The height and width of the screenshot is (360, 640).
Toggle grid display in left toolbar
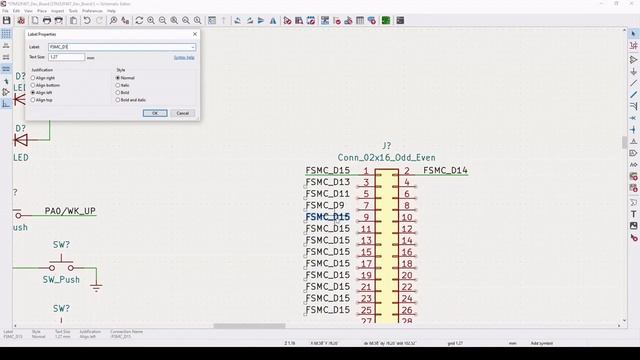pyautogui.click(x=6, y=34)
